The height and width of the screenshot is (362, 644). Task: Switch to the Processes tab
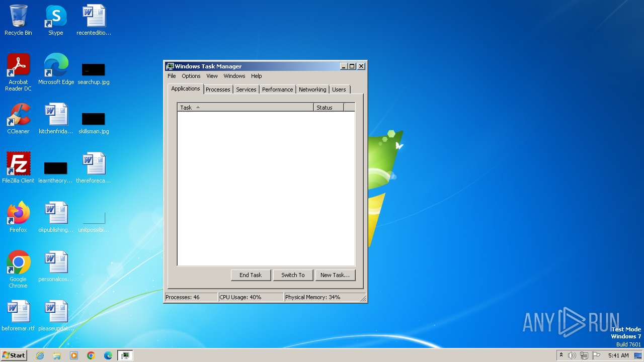click(x=218, y=89)
